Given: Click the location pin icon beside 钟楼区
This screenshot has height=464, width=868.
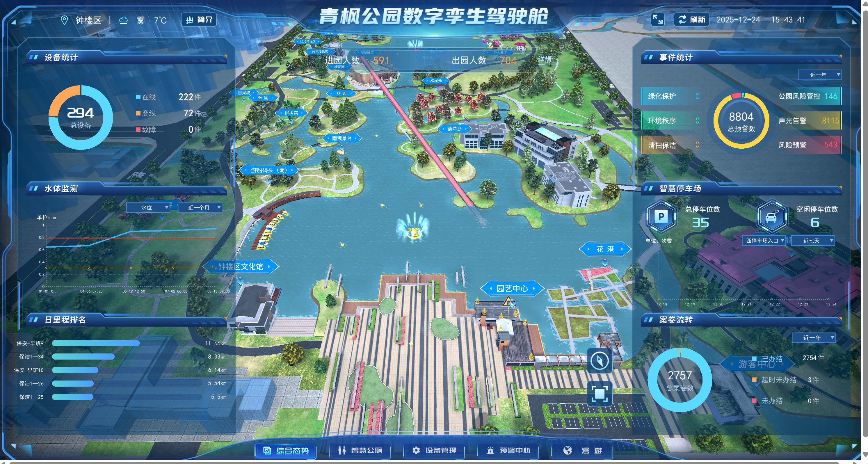Looking at the screenshot, I should [x=64, y=20].
